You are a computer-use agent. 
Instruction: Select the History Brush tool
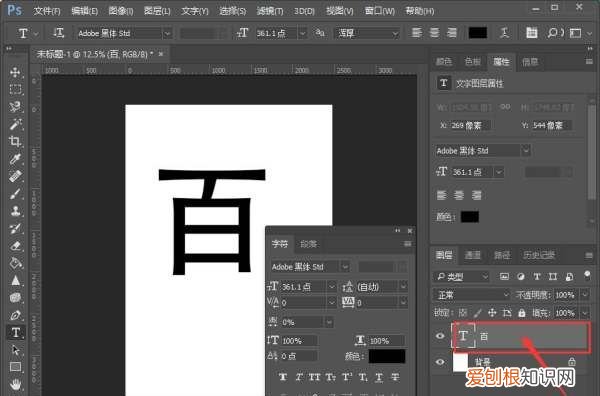(15, 228)
